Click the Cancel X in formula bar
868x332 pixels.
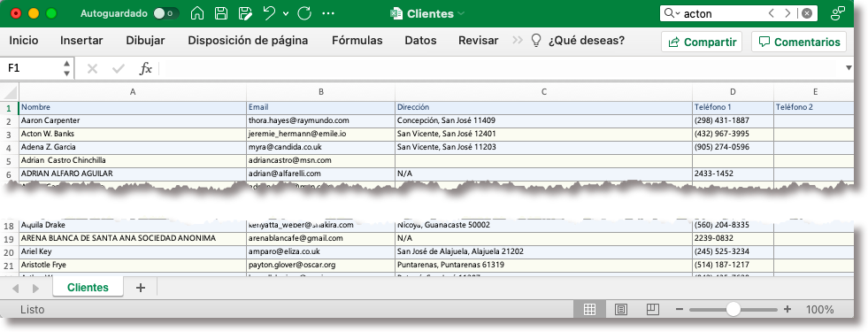coord(92,69)
